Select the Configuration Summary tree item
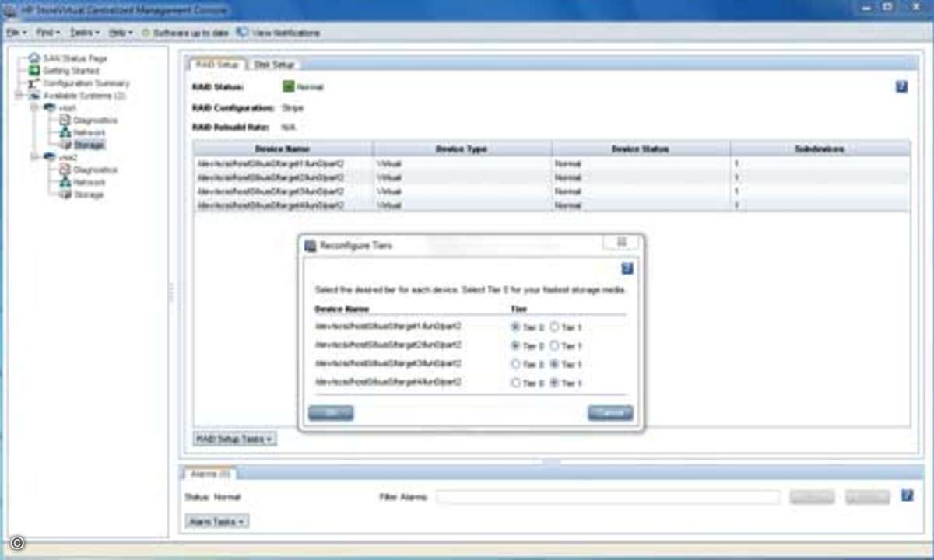 86,83
